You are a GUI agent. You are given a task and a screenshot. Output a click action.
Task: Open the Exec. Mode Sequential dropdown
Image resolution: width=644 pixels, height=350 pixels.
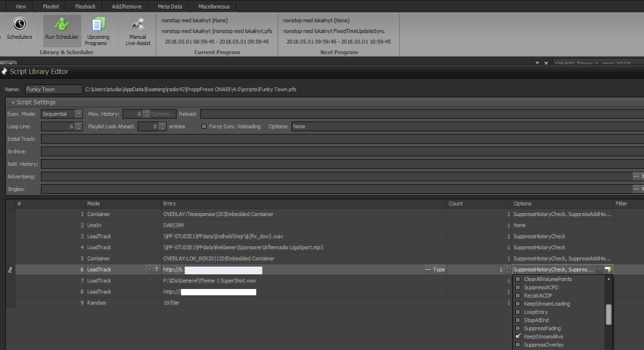click(79, 114)
